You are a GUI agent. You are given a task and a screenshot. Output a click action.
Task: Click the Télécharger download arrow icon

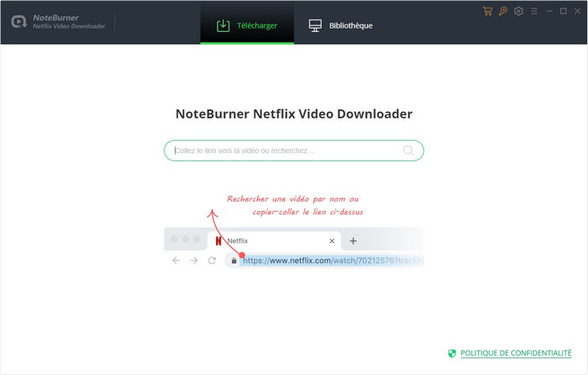coord(223,25)
